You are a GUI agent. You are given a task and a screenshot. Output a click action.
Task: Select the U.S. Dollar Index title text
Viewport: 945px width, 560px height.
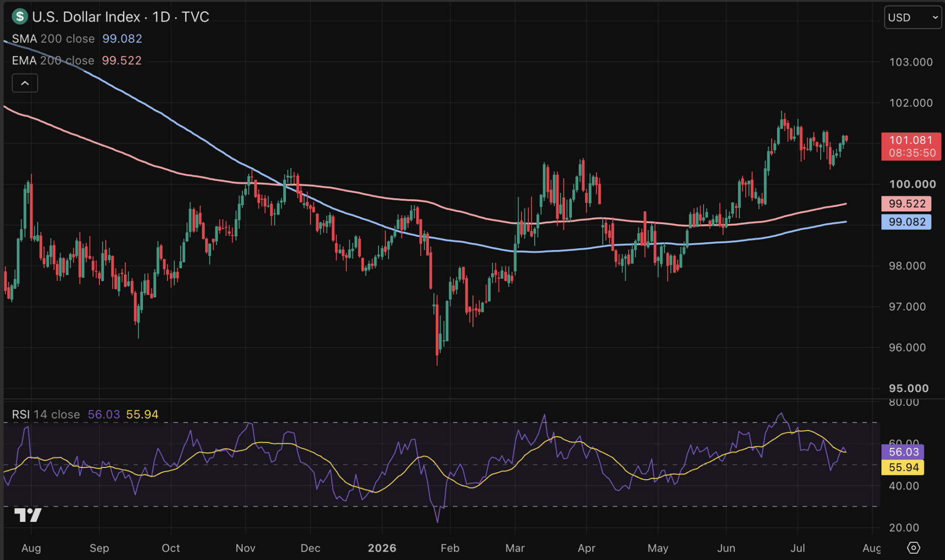[86, 17]
